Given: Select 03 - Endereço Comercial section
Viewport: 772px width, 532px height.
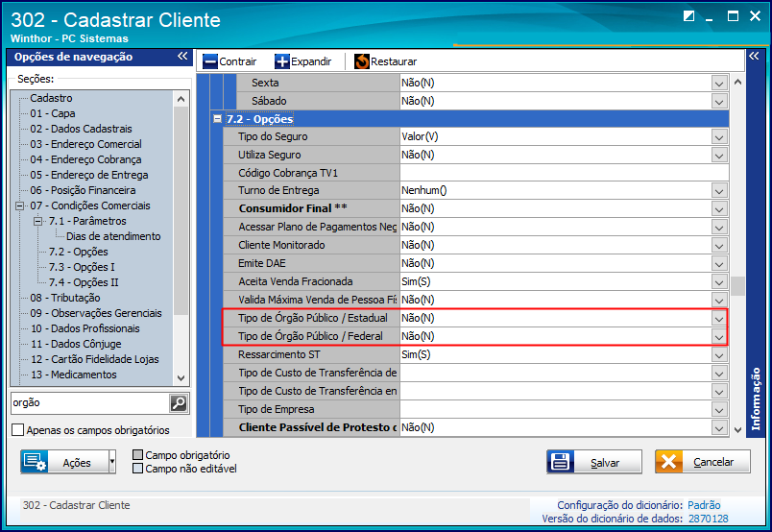Looking at the screenshot, I should 85,144.
